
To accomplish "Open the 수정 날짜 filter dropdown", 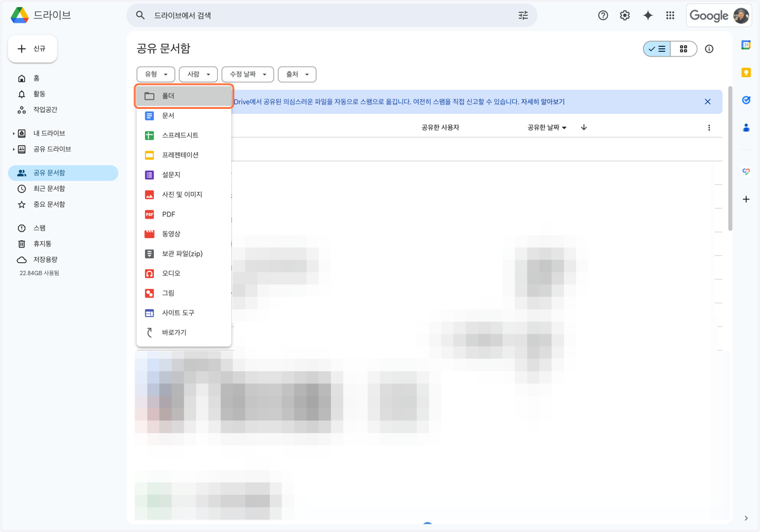I will (248, 74).
